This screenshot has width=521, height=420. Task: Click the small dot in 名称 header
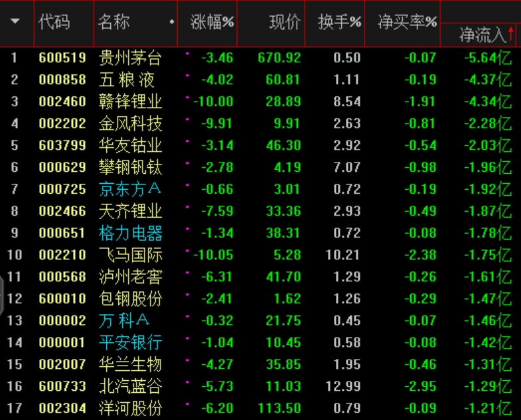coord(172,23)
